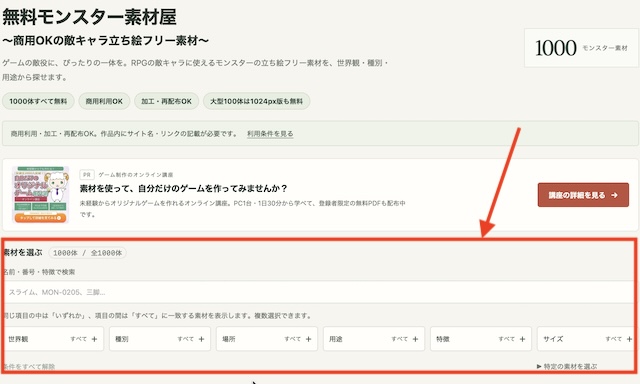Click the PR badge in the ad banner
This screenshot has width=640, height=384.
pos(87,175)
